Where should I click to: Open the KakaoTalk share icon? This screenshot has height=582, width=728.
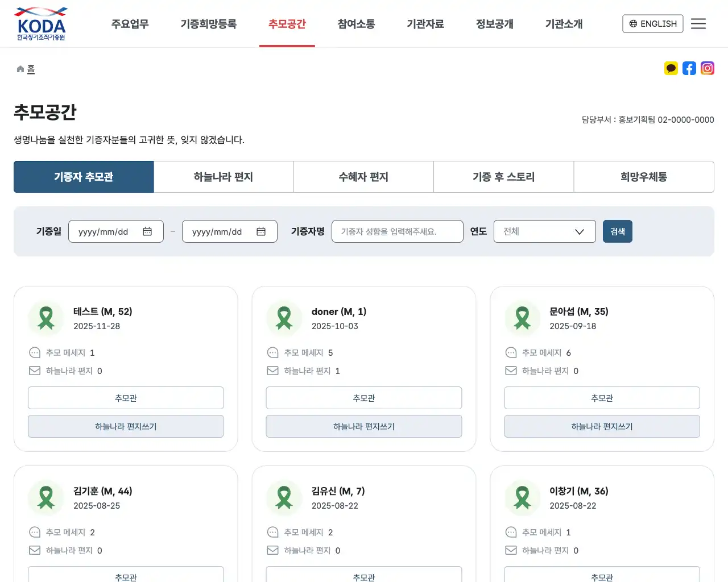click(x=671, y=68)
